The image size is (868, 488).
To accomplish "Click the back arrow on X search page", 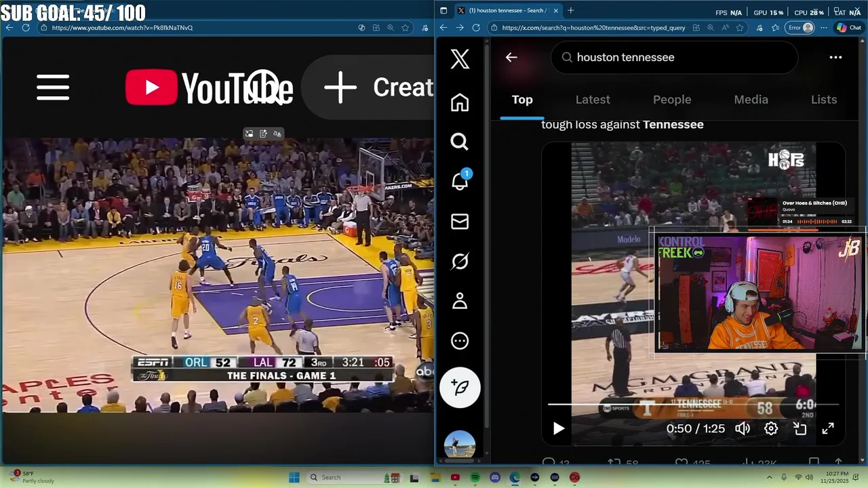I will (x=511, y=58).
